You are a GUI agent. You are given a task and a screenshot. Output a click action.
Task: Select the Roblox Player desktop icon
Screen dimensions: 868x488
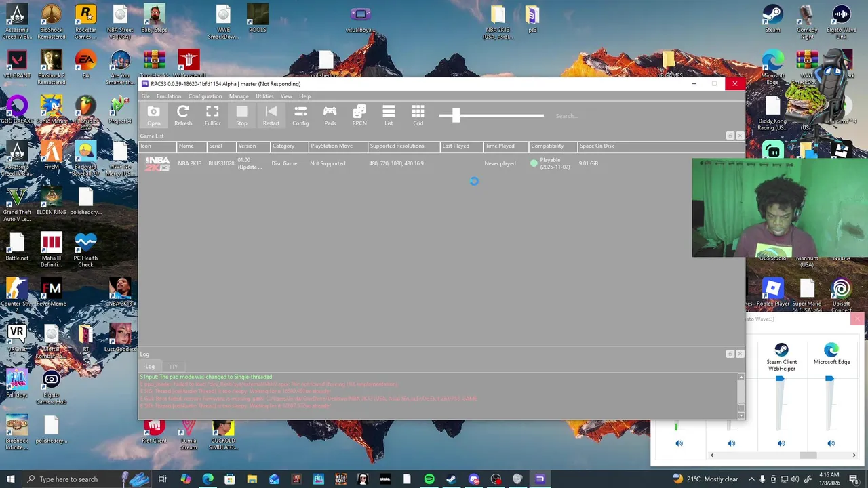pos(772,292)
